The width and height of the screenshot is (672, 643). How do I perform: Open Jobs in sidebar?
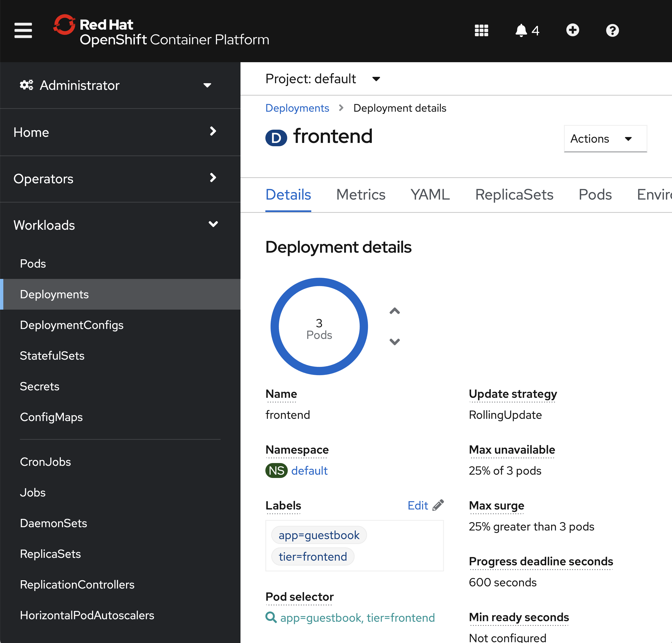tap(120, 493)
